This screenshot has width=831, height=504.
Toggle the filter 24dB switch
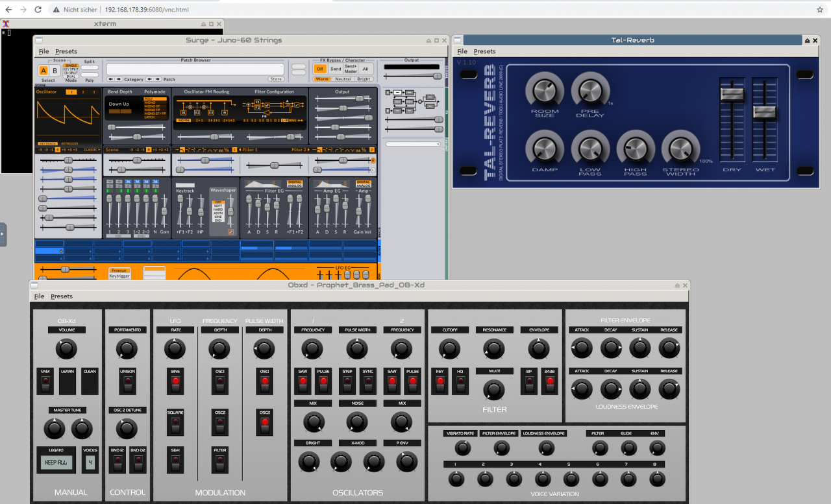pyautogui.click(x=549, y=385)
